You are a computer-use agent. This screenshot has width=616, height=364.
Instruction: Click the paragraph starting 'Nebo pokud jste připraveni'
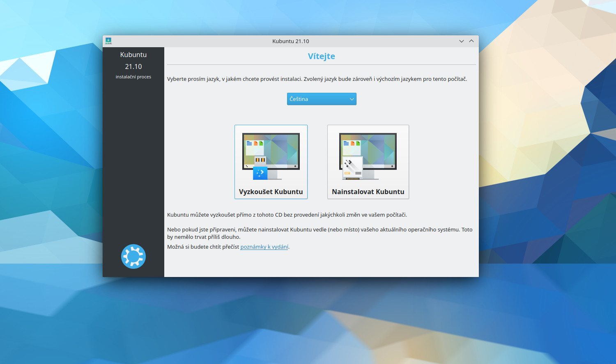pyautogui.click(x=320, y=233)
